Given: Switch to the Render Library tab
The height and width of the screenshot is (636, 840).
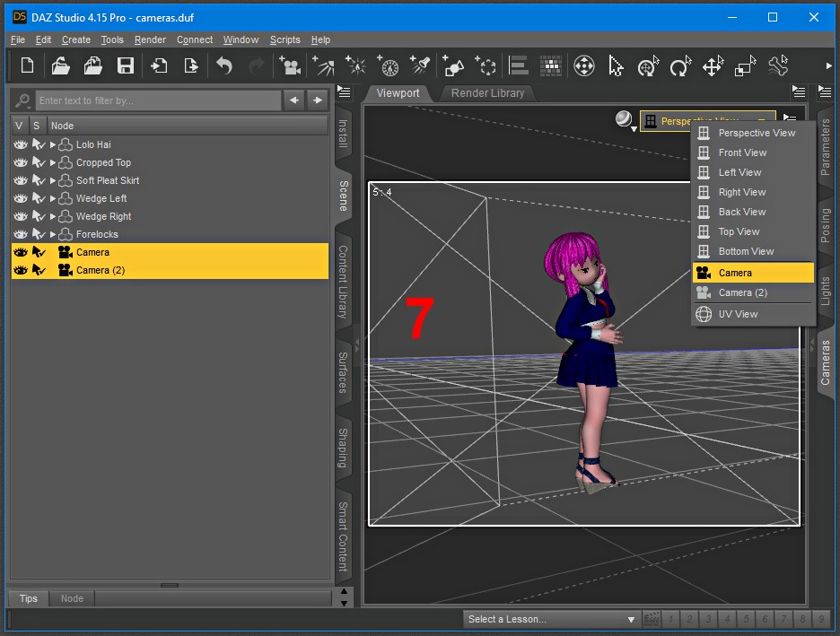Looking at the screenshot, I should 487,93.
